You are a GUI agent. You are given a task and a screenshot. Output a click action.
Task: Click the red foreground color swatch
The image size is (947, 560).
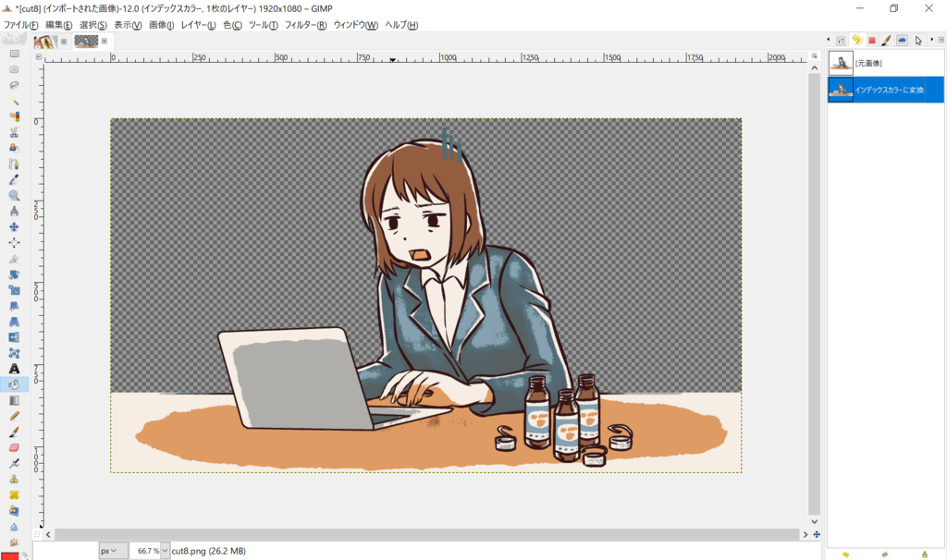tap(9, 555)
